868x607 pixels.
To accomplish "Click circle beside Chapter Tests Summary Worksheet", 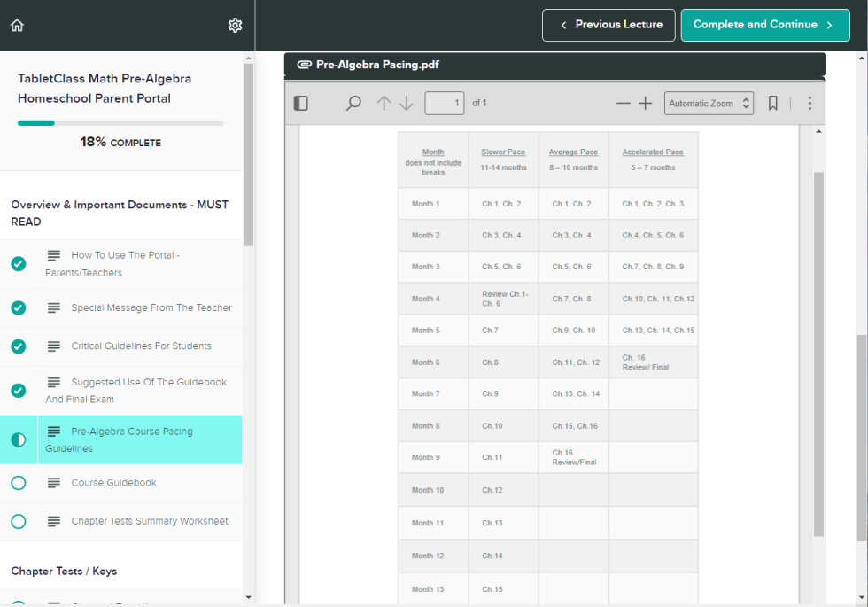I will click(x=19, y=521).
